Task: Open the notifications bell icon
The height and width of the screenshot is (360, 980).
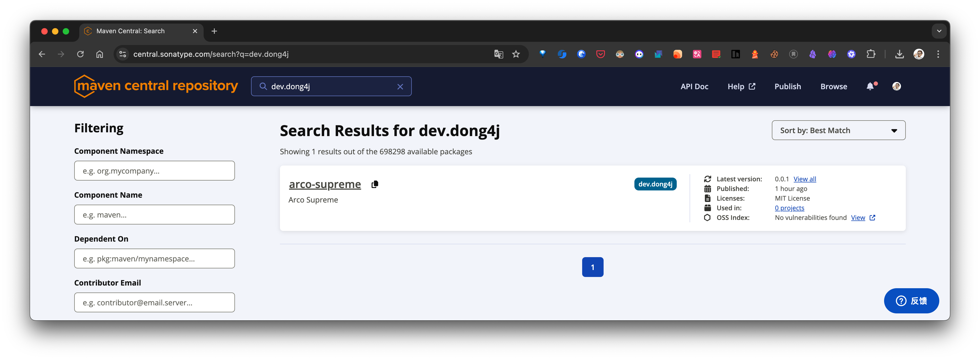Action: coord(870,87)
